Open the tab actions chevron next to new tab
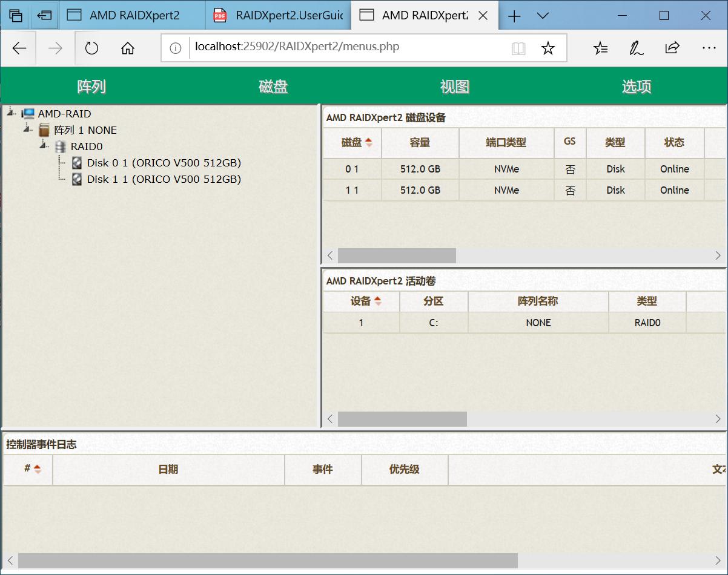This screenshot has width=728, height=575. [543, 16]
